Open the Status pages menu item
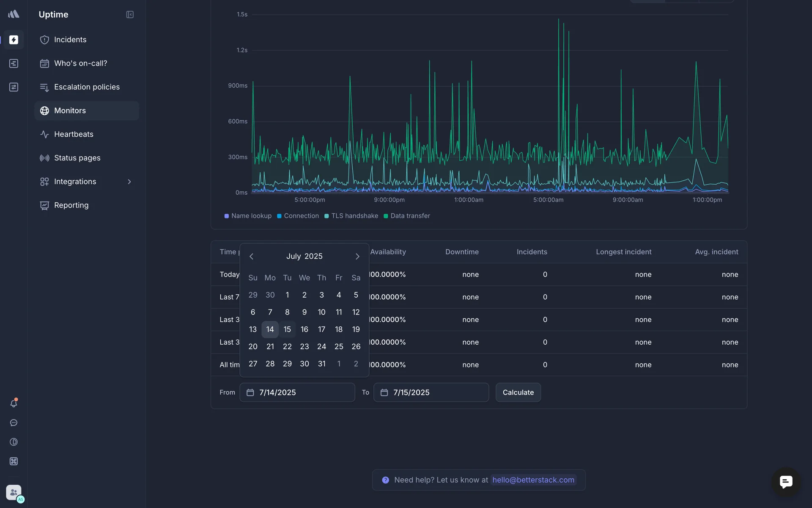 (x=77, y=158)
